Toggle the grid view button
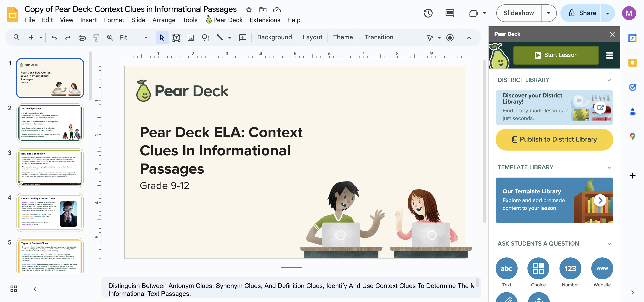Image resolution: width=644 pixels, height=302 pixels. pos(14,288)
